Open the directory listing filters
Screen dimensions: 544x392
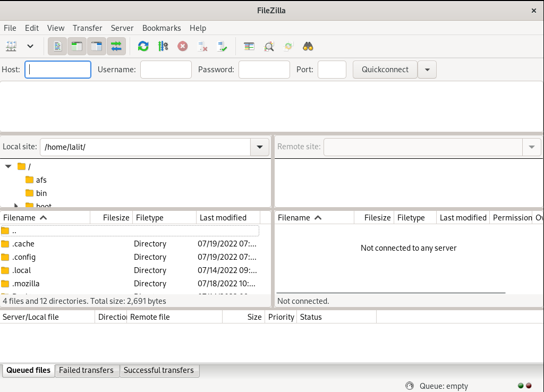(249, 46)
